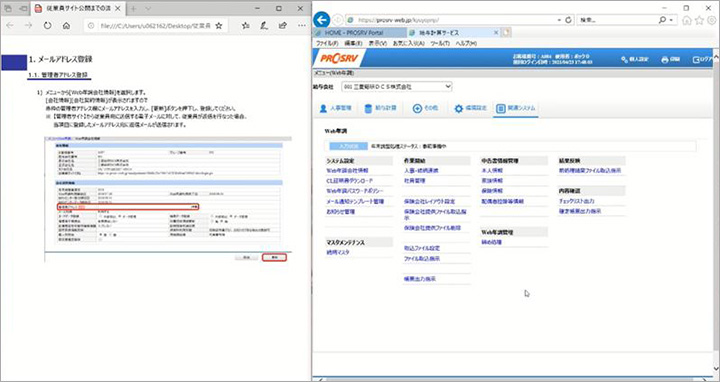Open 本人情報 link
This screenshot has height=382, width=720.
pos(492,170)
